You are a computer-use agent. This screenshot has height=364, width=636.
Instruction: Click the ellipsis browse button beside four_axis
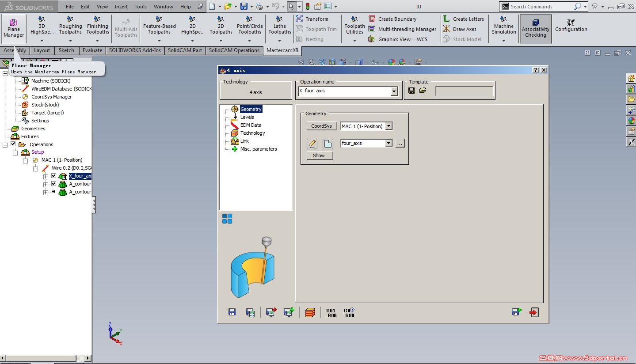400,143
